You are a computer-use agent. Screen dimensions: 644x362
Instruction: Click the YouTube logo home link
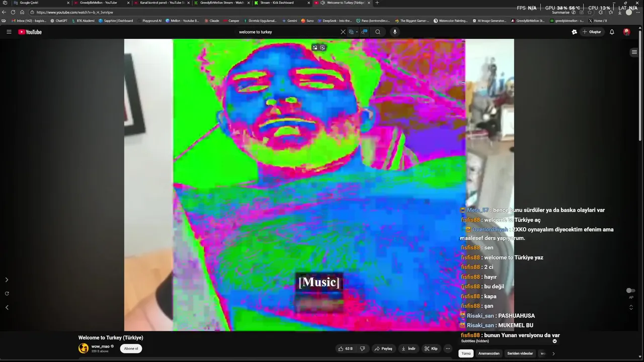click(x=30, y=32)
